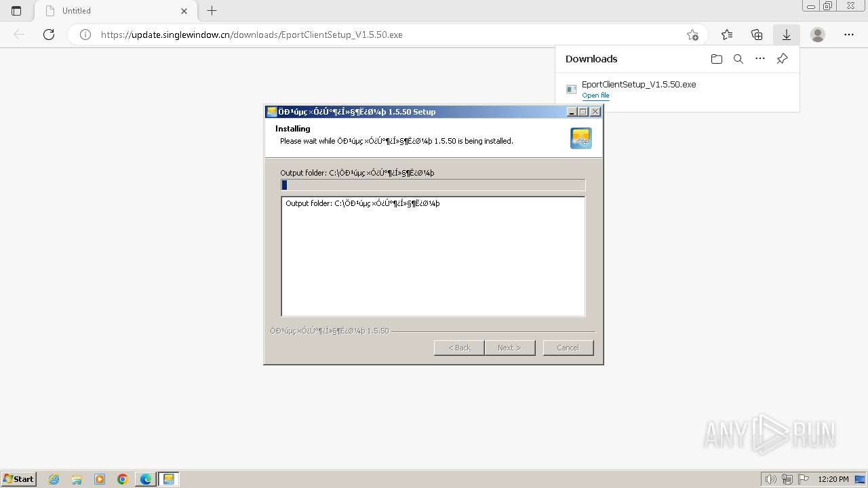
Task: Go back in browser history
Action: point(19,35)
